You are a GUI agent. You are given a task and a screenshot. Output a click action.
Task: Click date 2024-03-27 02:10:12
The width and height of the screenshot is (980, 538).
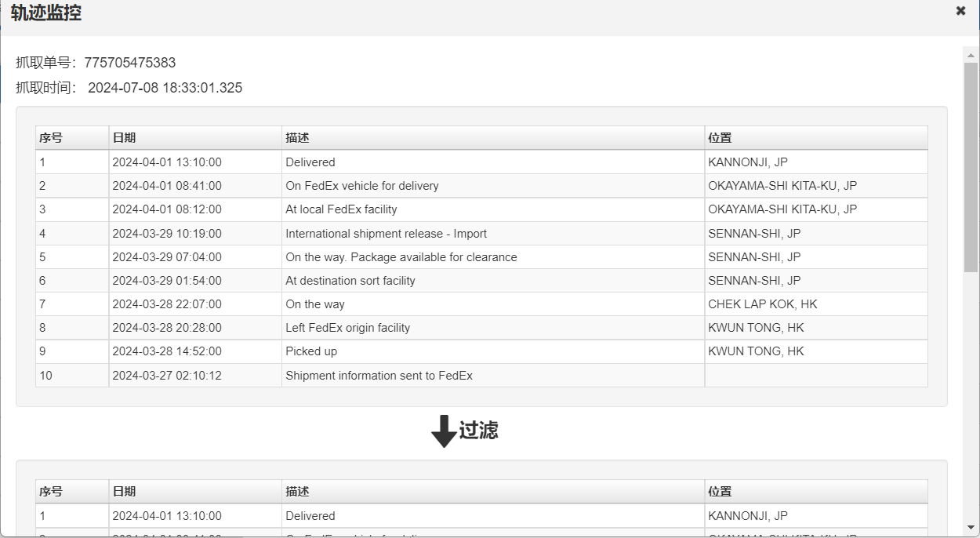(167, 376)
